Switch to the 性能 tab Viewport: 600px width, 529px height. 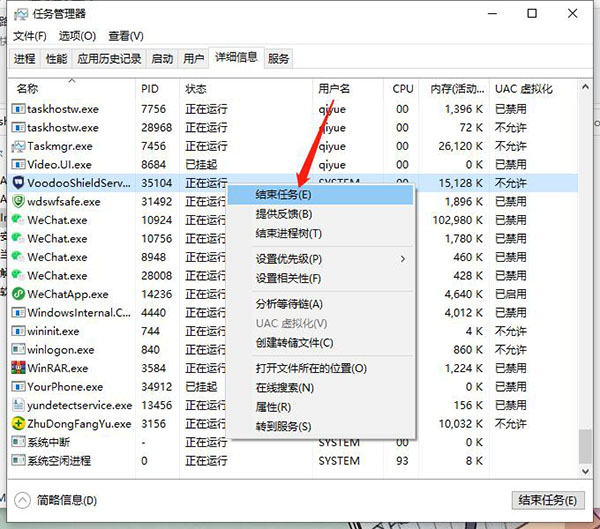coord(56,59)
